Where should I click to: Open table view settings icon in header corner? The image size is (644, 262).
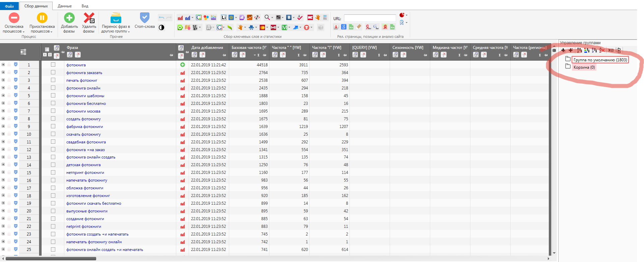point(23,52)
